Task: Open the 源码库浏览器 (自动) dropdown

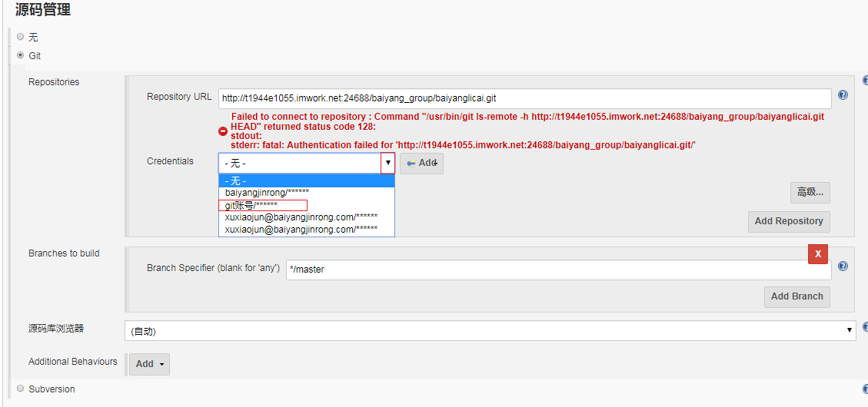Action: pyautogui.click(x=491, y=331)
